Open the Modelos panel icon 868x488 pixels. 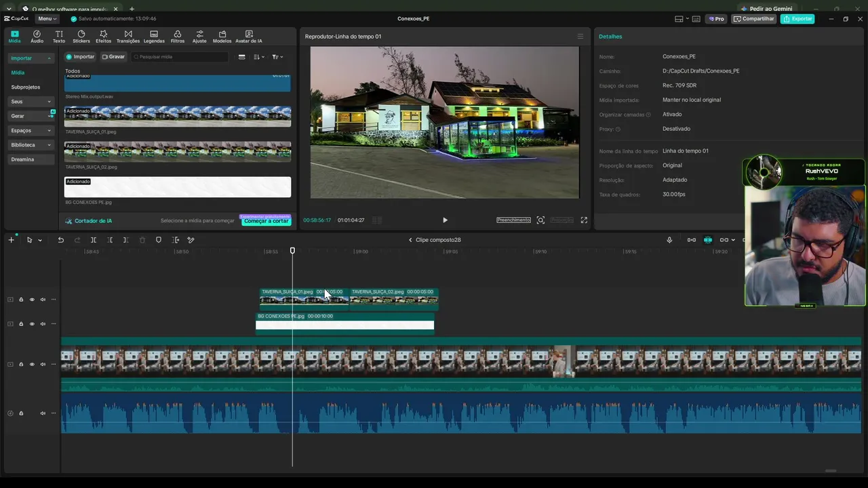click(222, 37)
